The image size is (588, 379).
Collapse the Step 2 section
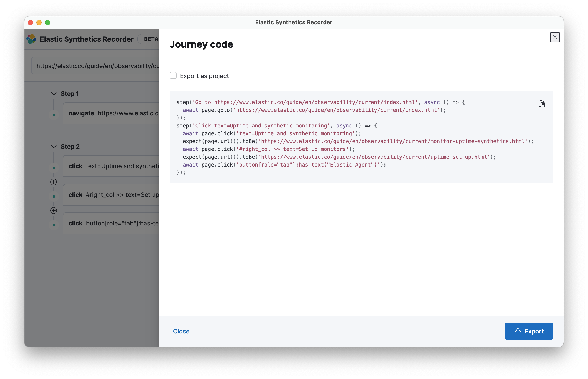coord(54,146)
